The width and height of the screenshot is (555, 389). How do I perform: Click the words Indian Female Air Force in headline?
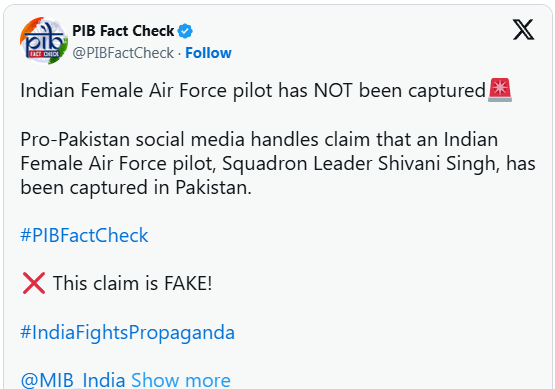click(x=124, y=91)
